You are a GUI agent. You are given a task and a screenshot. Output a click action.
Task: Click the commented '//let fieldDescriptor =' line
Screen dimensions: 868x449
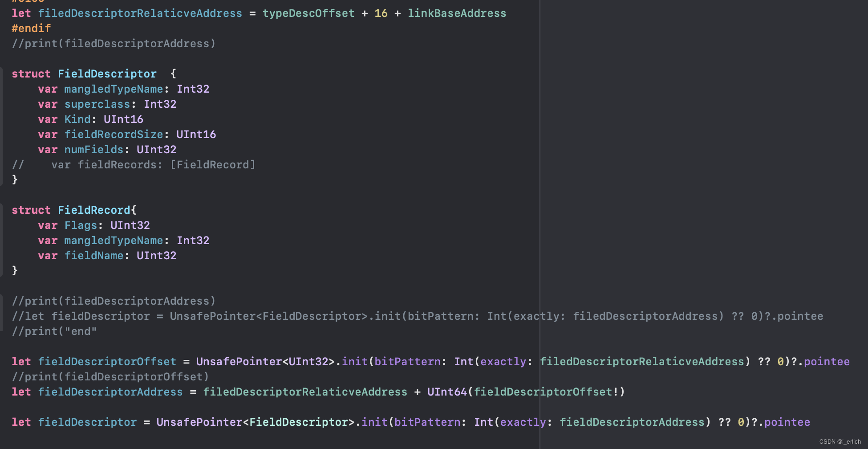[x=418, y=316]
